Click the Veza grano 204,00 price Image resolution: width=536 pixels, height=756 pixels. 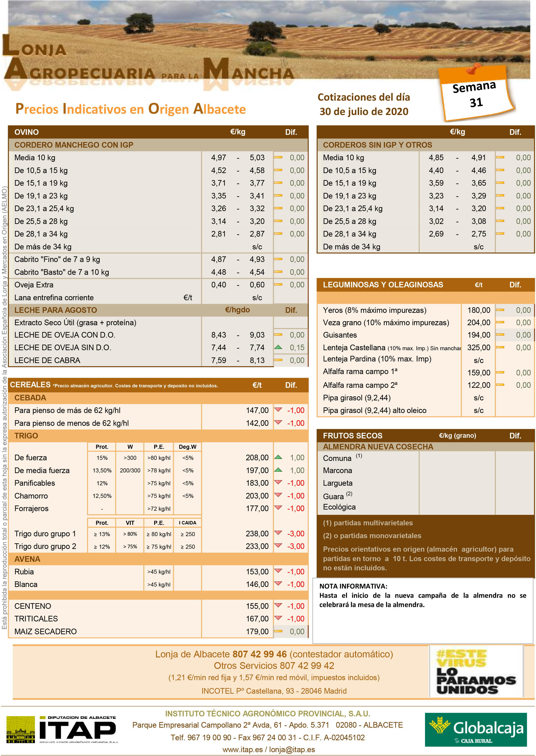point(479,322)
